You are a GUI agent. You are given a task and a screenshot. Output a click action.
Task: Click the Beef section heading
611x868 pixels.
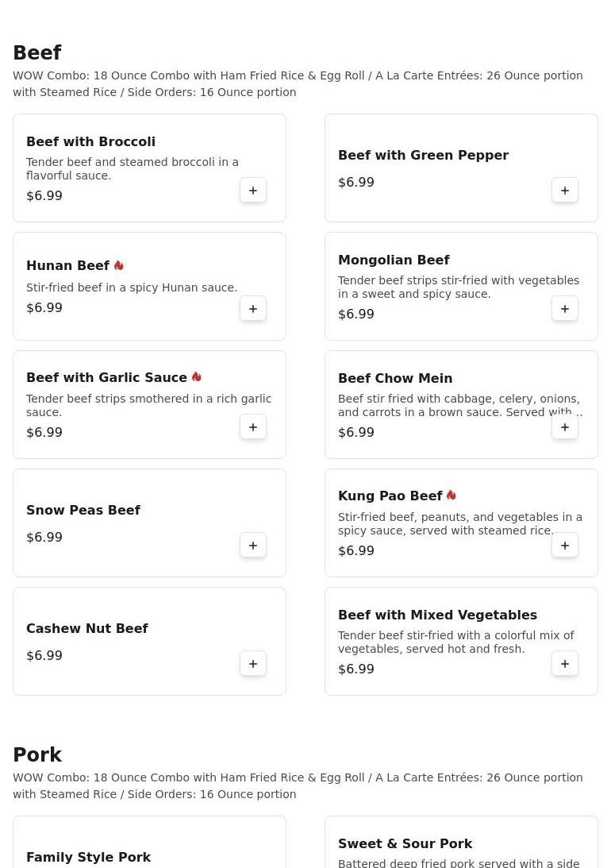tap(37, 53)
